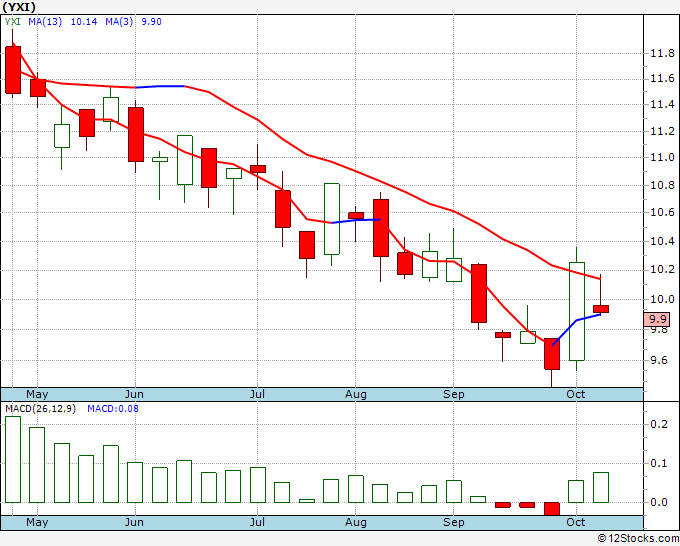Image resolution: width=680 pixels, height=546 pixels.
Task: Click the large red candlestick at Jun gridline
Action: (x=136, y=134)
